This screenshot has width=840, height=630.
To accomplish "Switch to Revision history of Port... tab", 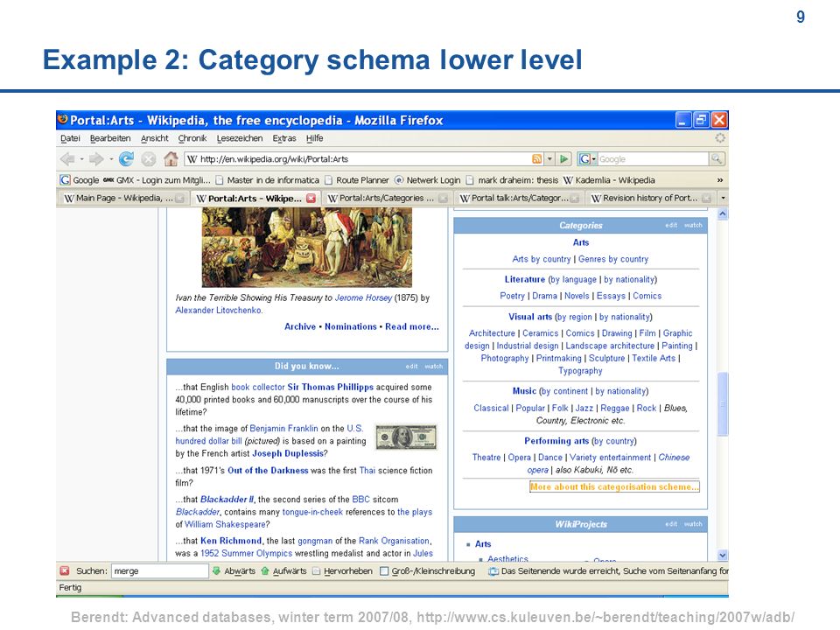I will coord(650,199).
